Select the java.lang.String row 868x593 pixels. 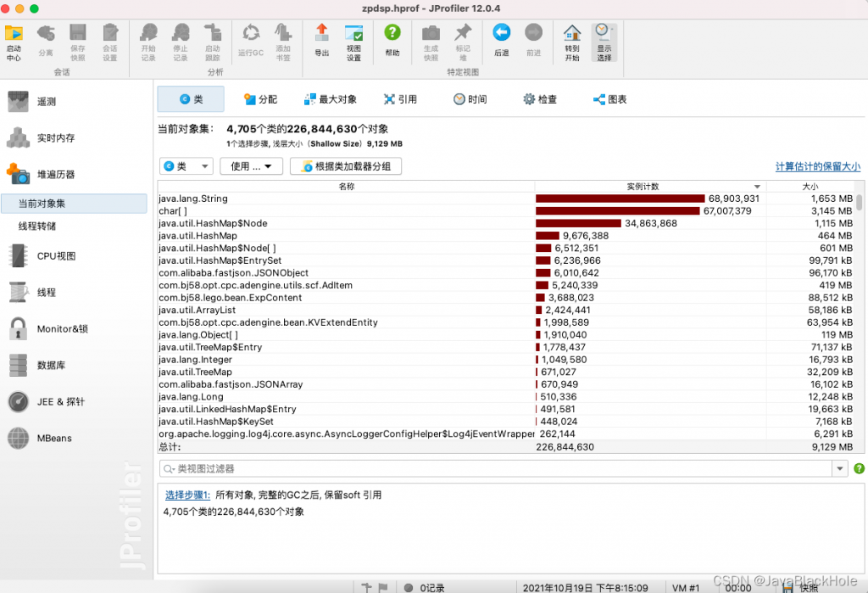pos(506,199)
